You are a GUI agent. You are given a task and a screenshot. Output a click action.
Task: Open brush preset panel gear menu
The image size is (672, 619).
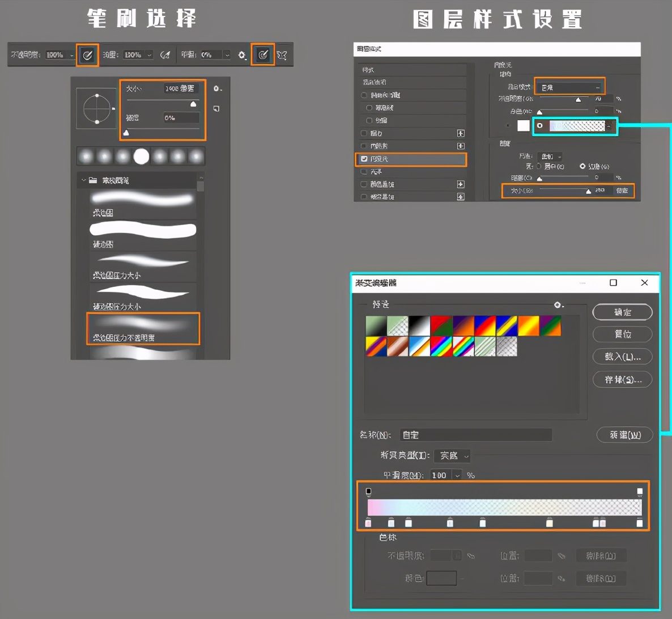tap(217, 89)
